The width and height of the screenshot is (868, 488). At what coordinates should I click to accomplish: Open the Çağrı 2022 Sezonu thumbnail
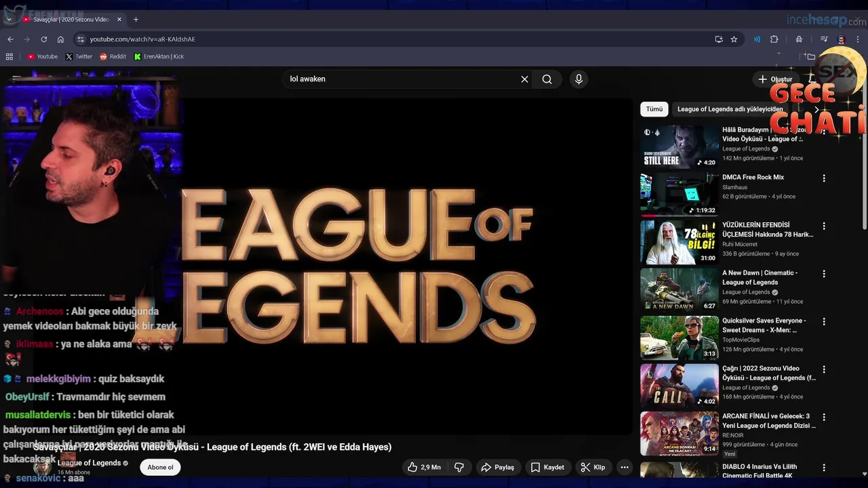pos(679,386)
